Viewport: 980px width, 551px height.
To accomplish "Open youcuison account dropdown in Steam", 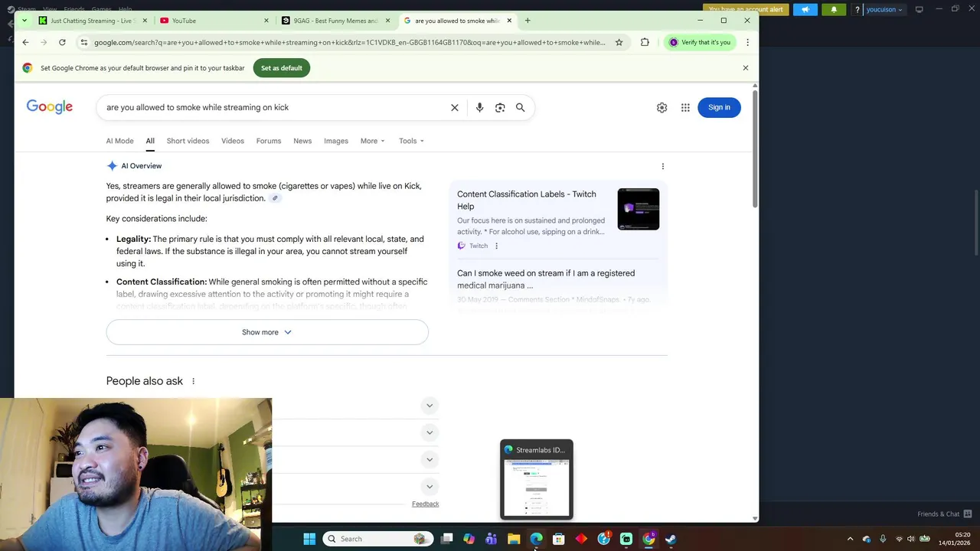I will click(x=884, y=9).
